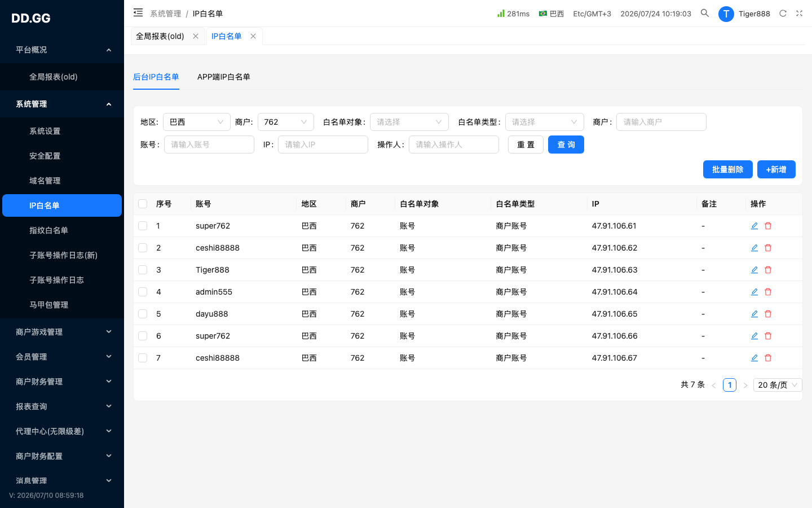Open the search magnifier icon in header
This screenshot has height=508, width=812.
pyautogui.click(x=704, y=13)
